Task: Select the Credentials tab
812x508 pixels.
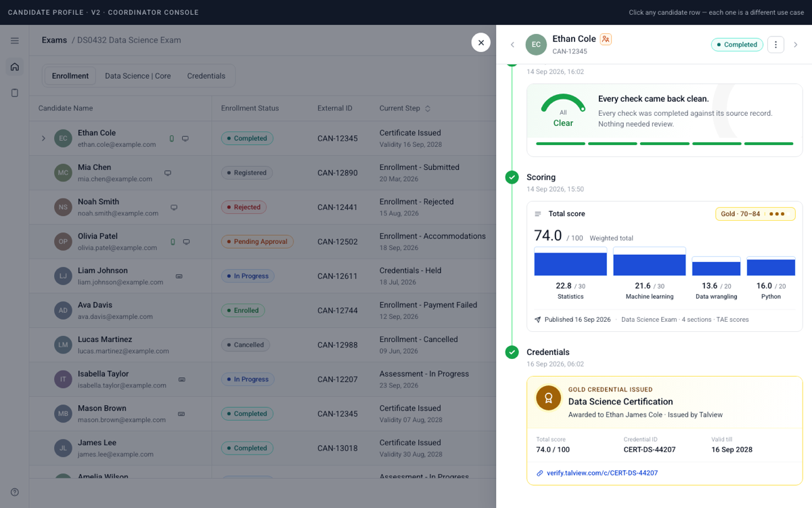Action: [206, 76]
